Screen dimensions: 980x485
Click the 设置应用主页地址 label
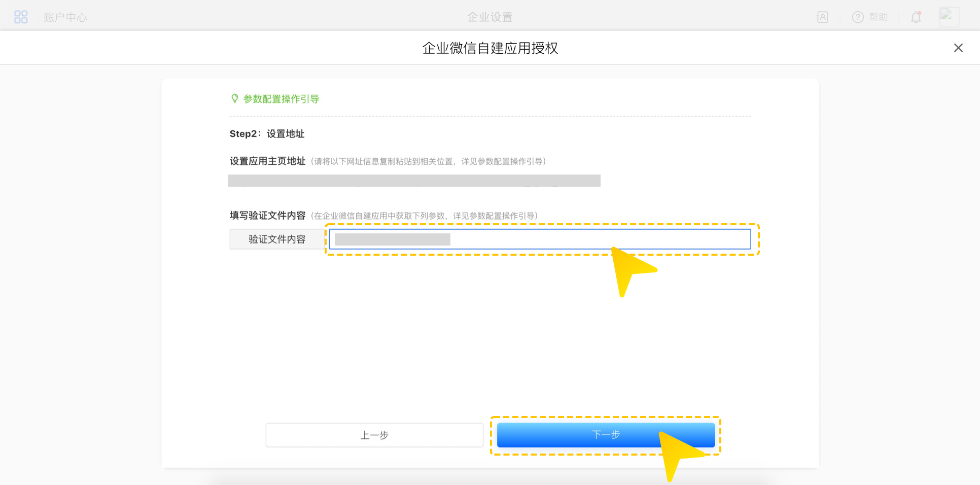267,161
